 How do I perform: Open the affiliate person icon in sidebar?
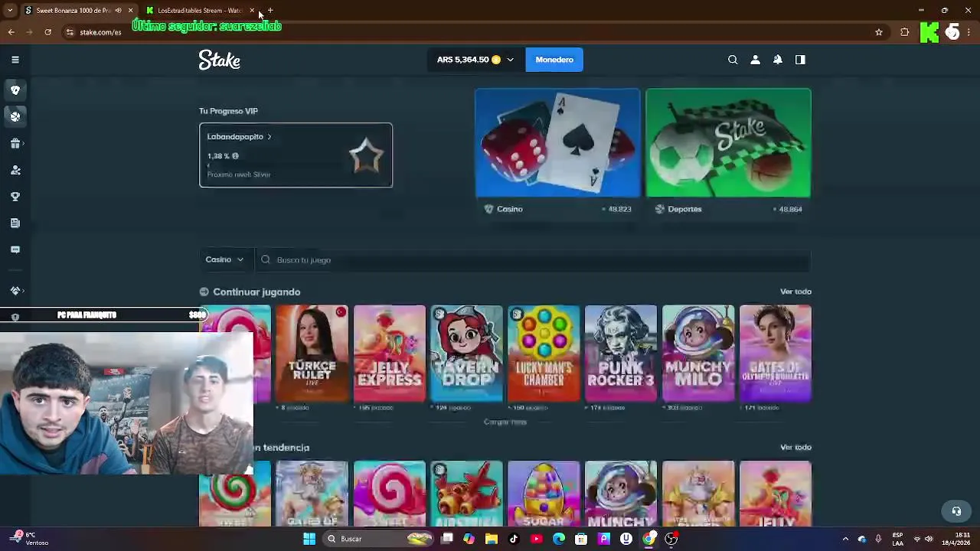pyautogui.click(x=15, y=170)
